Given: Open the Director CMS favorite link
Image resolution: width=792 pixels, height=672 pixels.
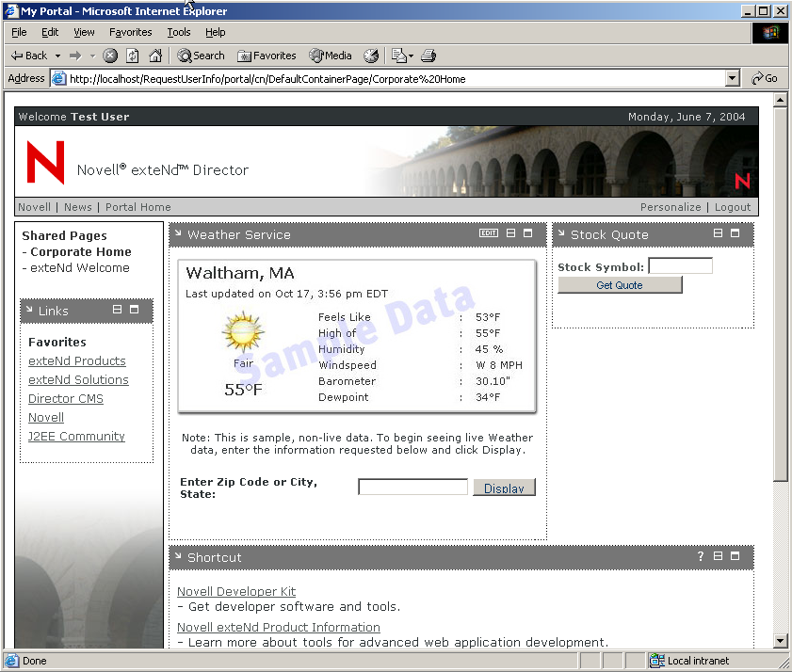Looking at the screenshot, I should point(66,398).
